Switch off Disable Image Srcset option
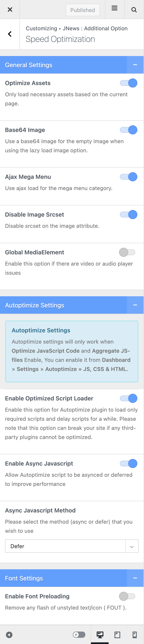 click(x=129, y=215)
